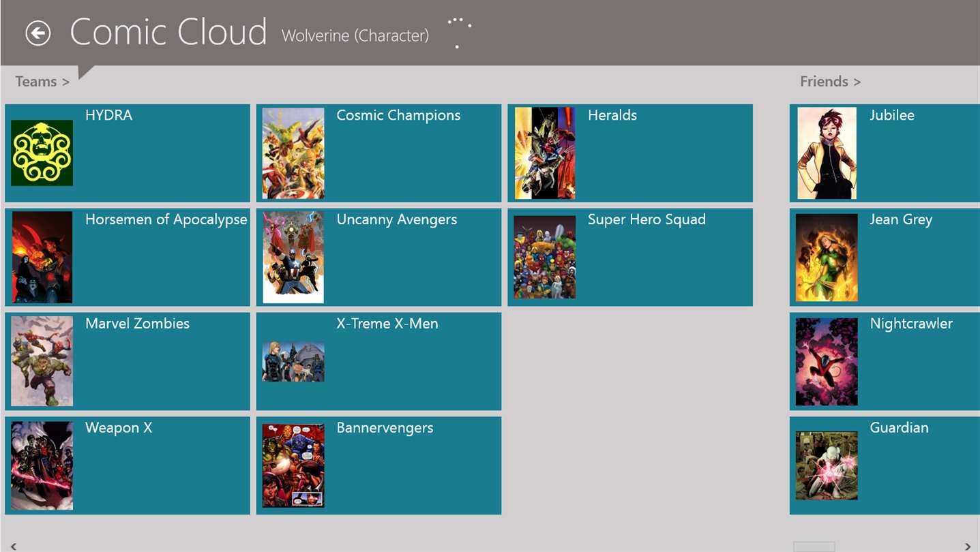Screen dimensions: 980x552
Task: Open the Heralds cover thumbnail
Action: pyautogui.click(x=545, y=153)
